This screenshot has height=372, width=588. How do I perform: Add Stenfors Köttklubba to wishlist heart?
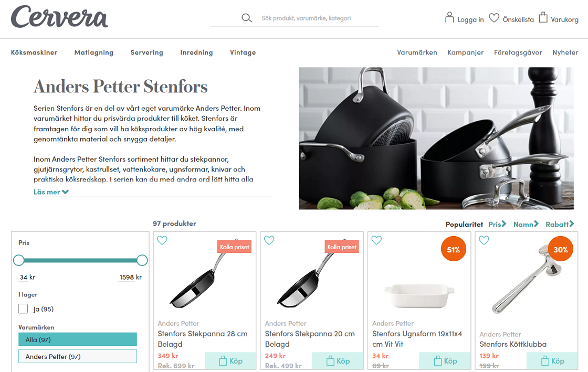[x=484, y=240]
